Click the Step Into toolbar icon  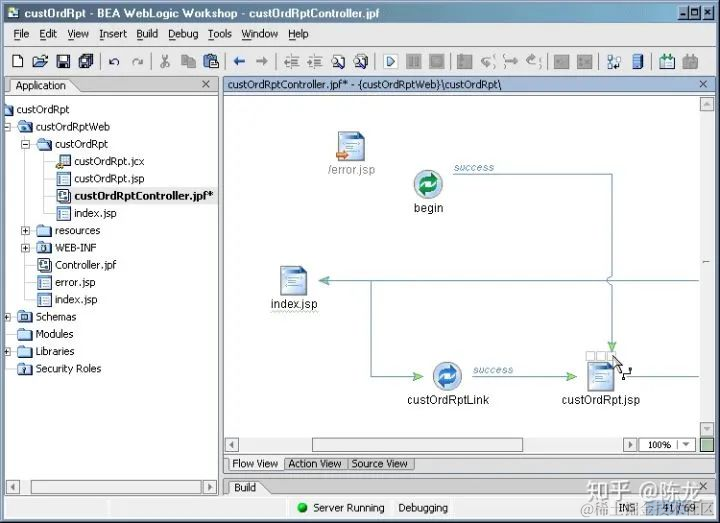(488, 61)
